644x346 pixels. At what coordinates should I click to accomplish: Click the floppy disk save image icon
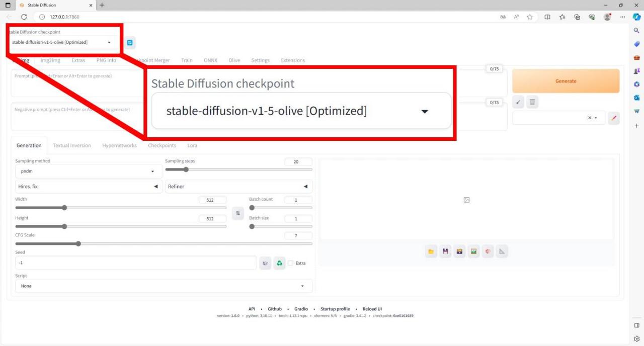pos(445,251)
